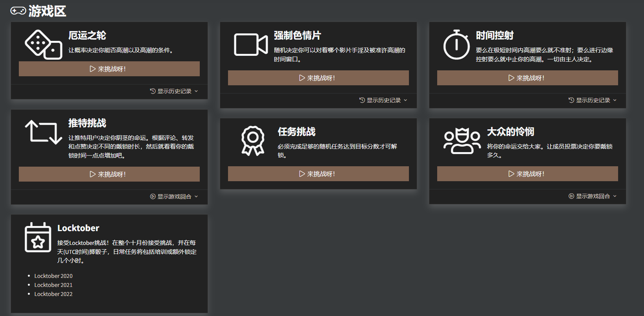Click the dice icon for 厄运之轮
Image resolution: width=644 pixels, height=316 pixels.
click(x=43, y=44)
